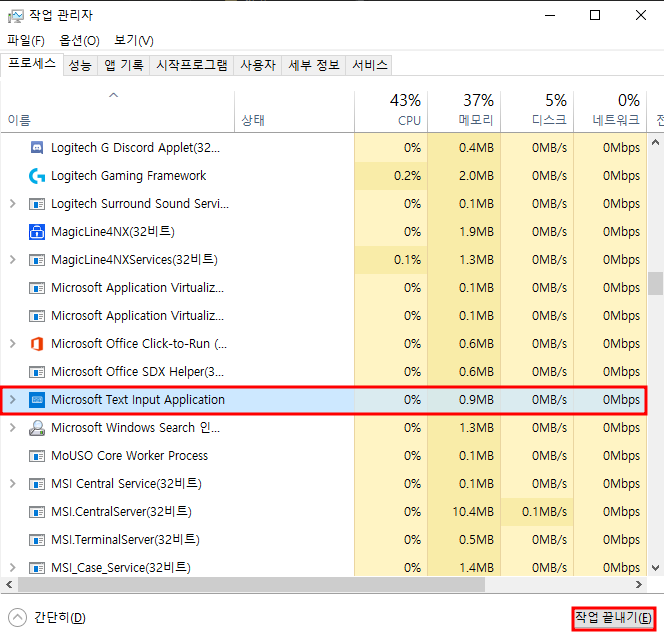Switch to the 시작프로그램 tab
Viewport: 664px width, 642px height.
pyautogui.click(x=192, y=65)
